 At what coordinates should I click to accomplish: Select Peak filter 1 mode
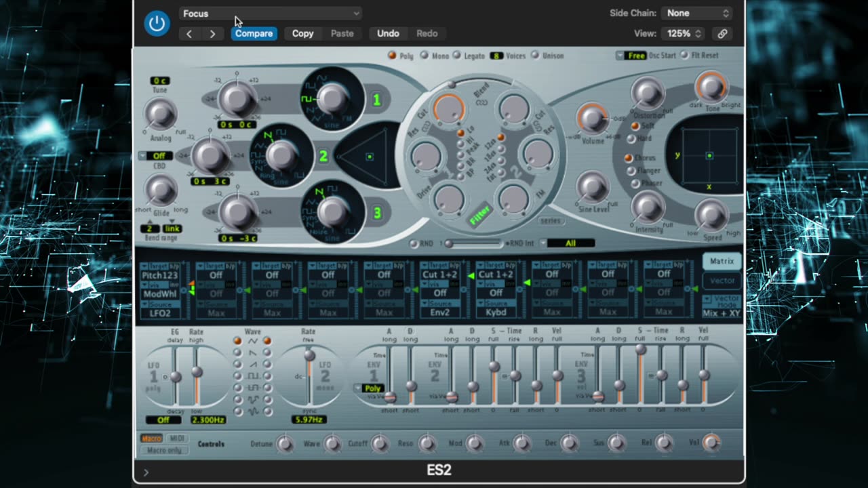click(x=461, y=155)
